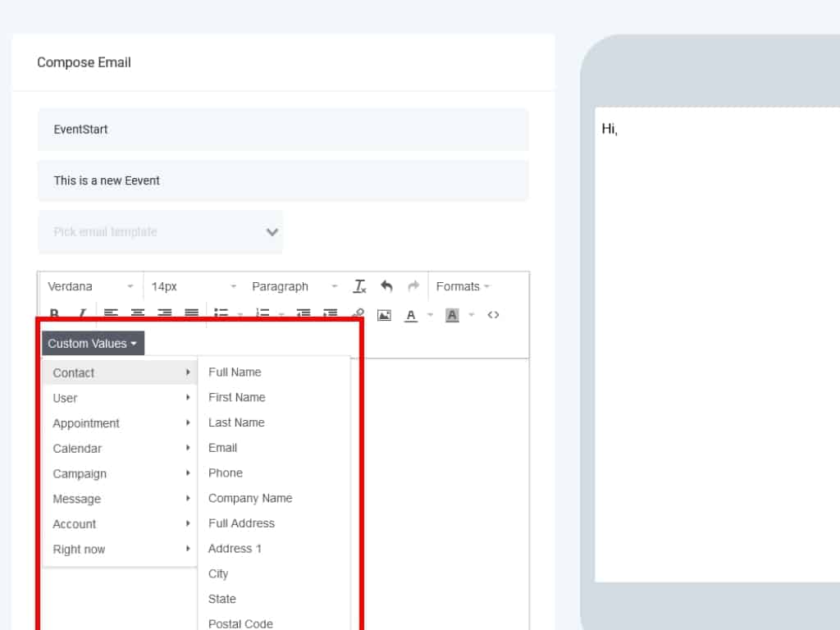This screenshot has width=840, height=630.
Task: Open the Formats menu
Action: (x=463, y=286)
